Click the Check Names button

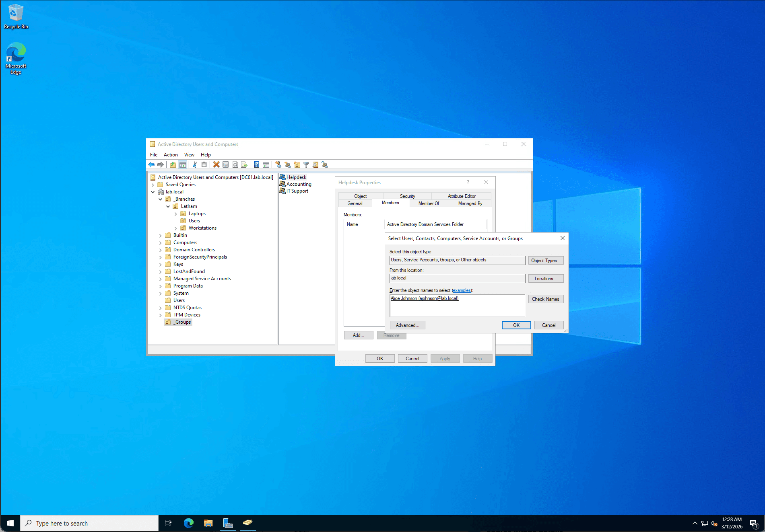pos(545,299)
